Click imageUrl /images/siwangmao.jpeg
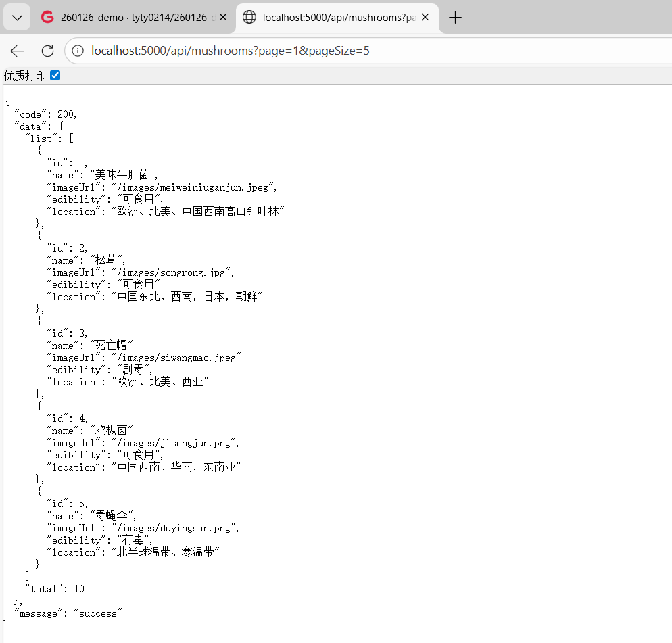The width and height of the screenshot is (672, 643). click(178, 358)
